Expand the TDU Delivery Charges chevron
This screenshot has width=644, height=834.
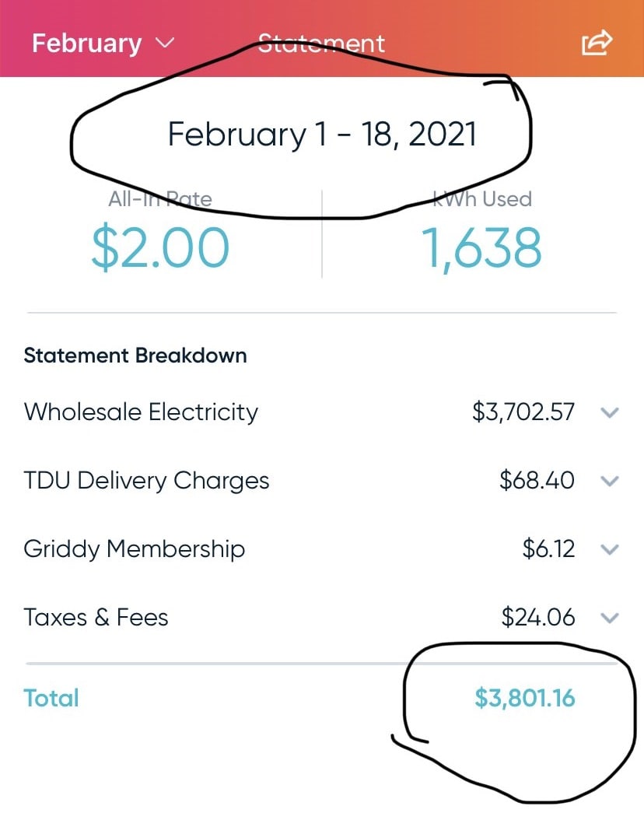click(x=610, y=481)
